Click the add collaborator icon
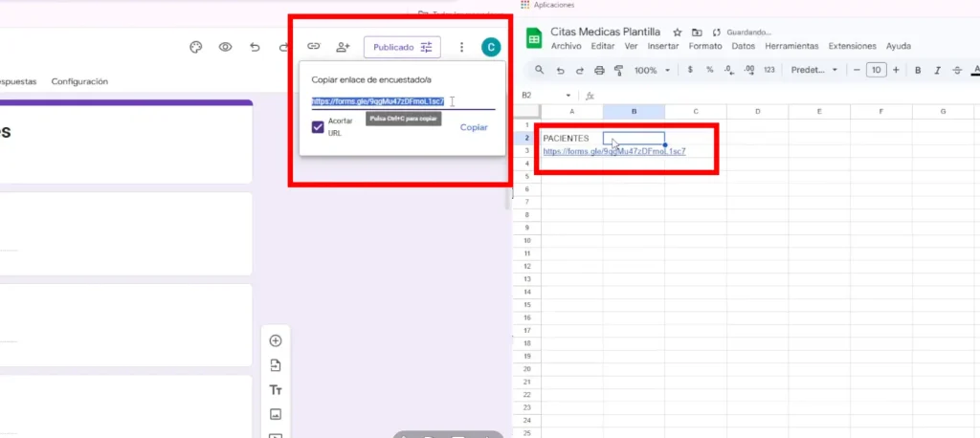Image resolution: width=980 pixels, height=438 pixels. pos(343,47)
